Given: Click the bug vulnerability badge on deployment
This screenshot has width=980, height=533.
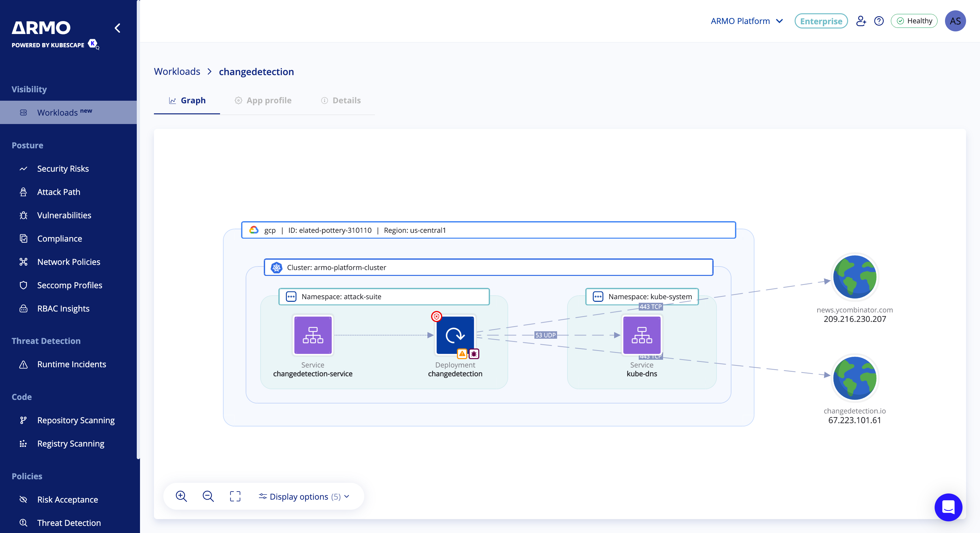Looking at the screenshot, I should point(474,354).
